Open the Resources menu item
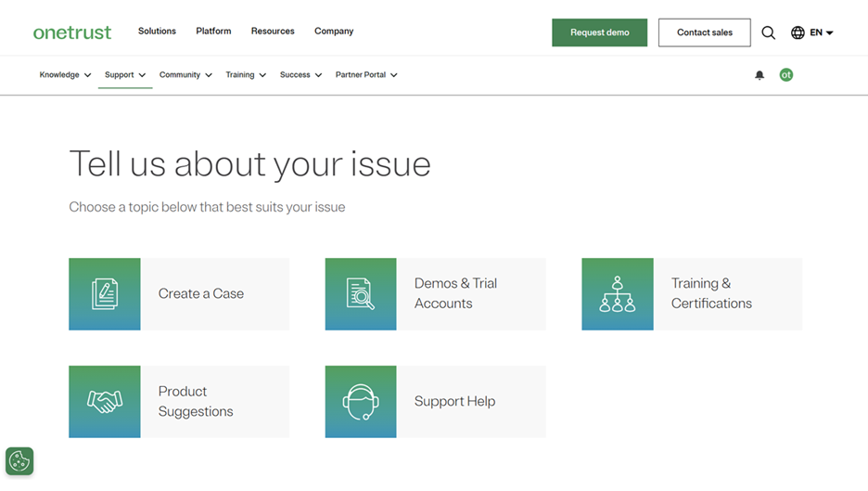Screen dimensions: 868x491 (273, 32)
